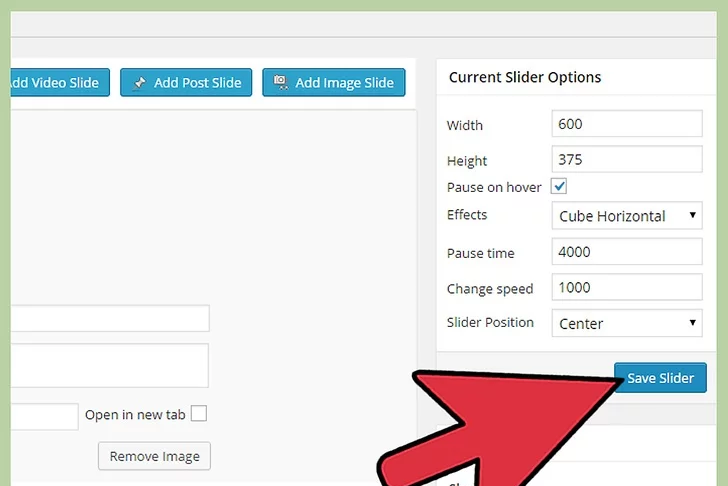Click the Current Slider Options panel header
This screenshot has height=486, width=728.
click(x=524, y=77)
